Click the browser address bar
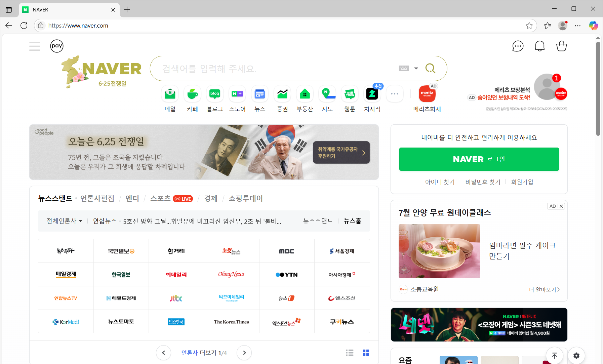The image size is (603, 364). (x=286, y=26)
